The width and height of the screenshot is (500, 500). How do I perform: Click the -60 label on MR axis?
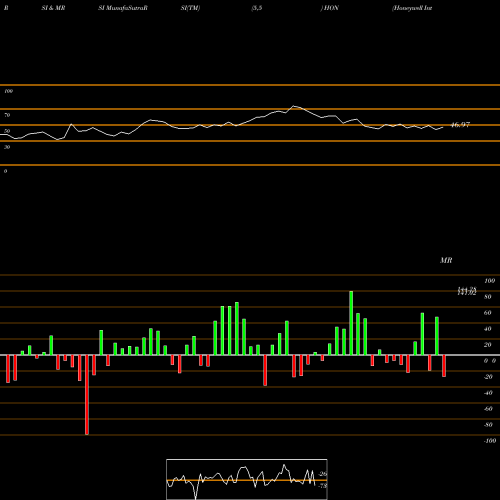tap(488, 409)
